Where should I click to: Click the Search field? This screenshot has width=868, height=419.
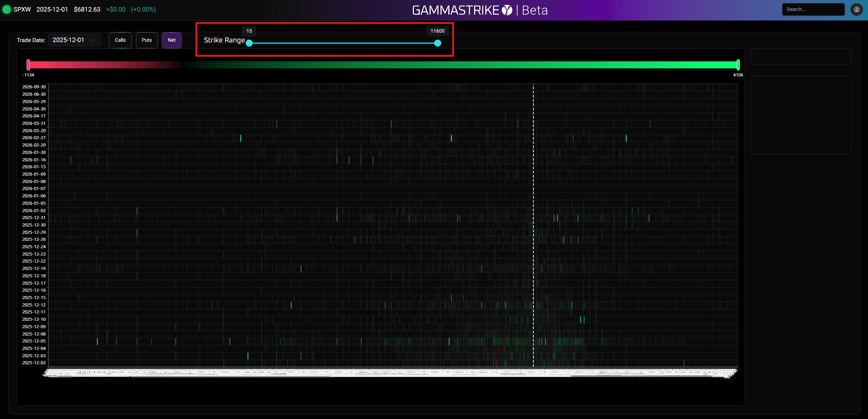click(813, 9)
